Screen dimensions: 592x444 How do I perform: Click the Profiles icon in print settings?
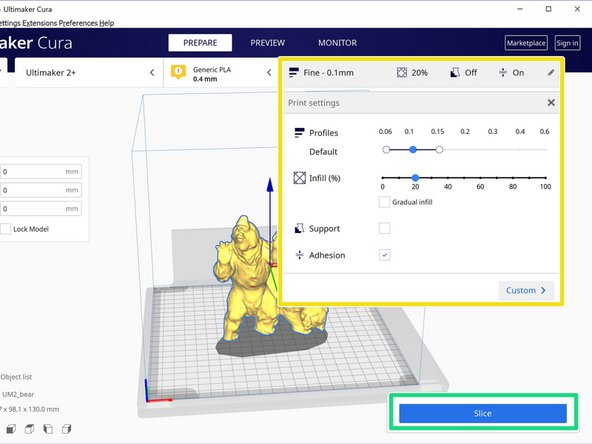click(299, 133)
